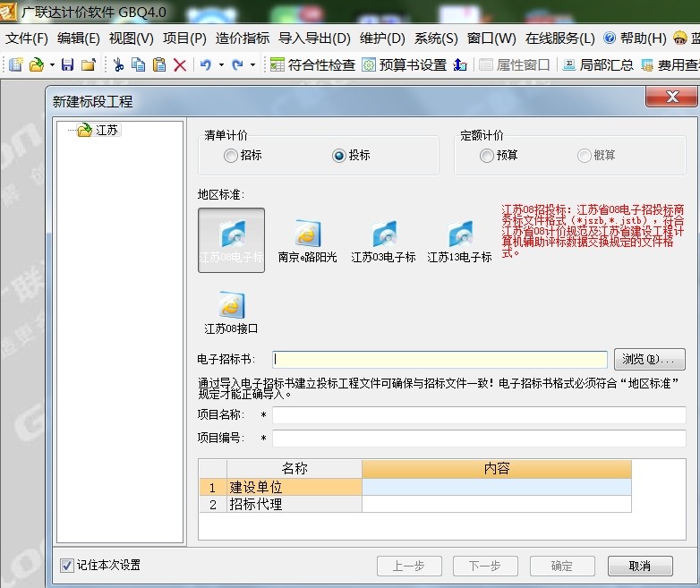Click the 项目名称 input field
The width and height of the screenshot is (700, 588).
pos(479,414)
